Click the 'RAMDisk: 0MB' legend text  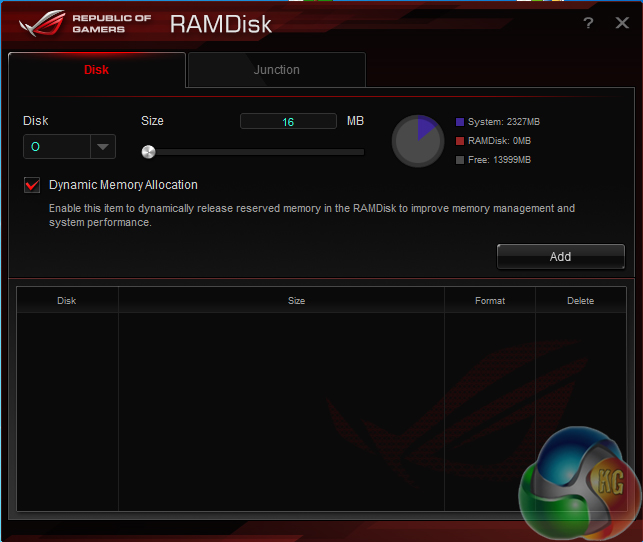pyautogui.click(x=499, y=141)
